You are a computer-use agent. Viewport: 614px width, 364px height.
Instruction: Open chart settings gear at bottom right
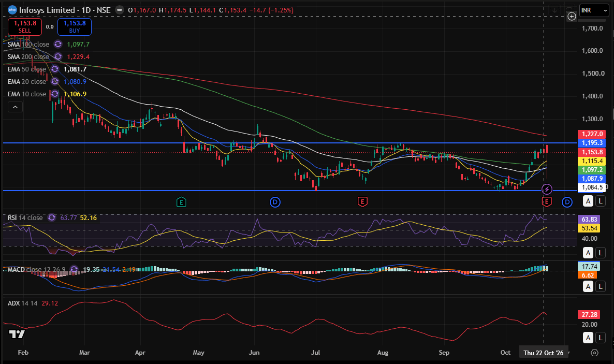594,353
